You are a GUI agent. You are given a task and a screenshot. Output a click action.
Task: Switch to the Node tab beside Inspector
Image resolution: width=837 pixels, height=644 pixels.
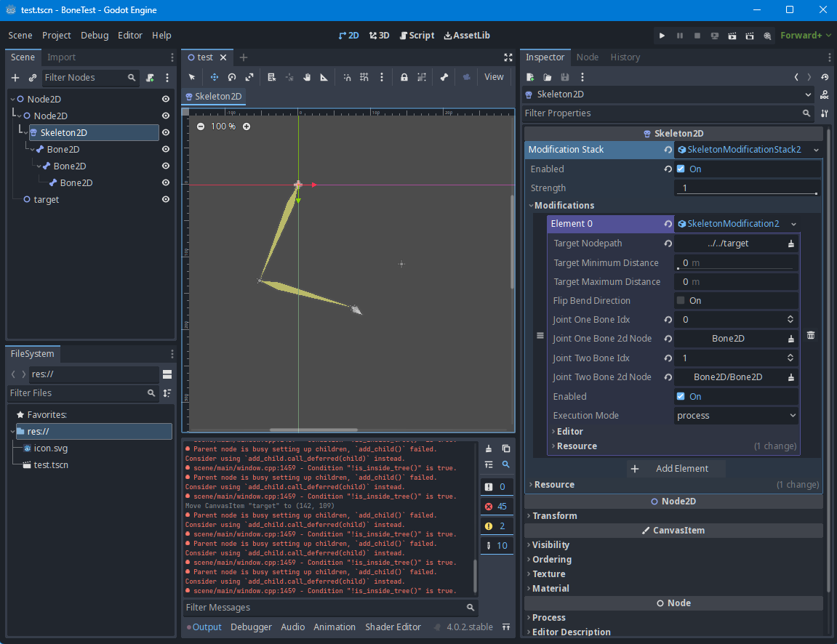point(587,57)
